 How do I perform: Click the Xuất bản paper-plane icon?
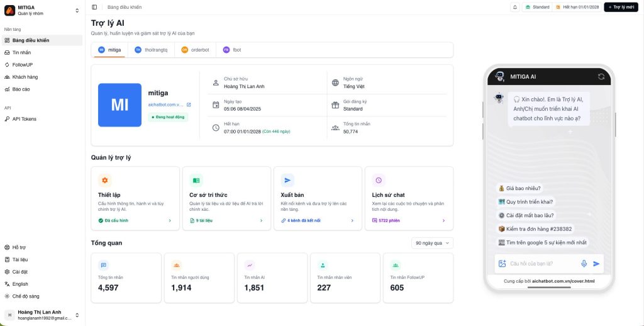tap(287, 180)
